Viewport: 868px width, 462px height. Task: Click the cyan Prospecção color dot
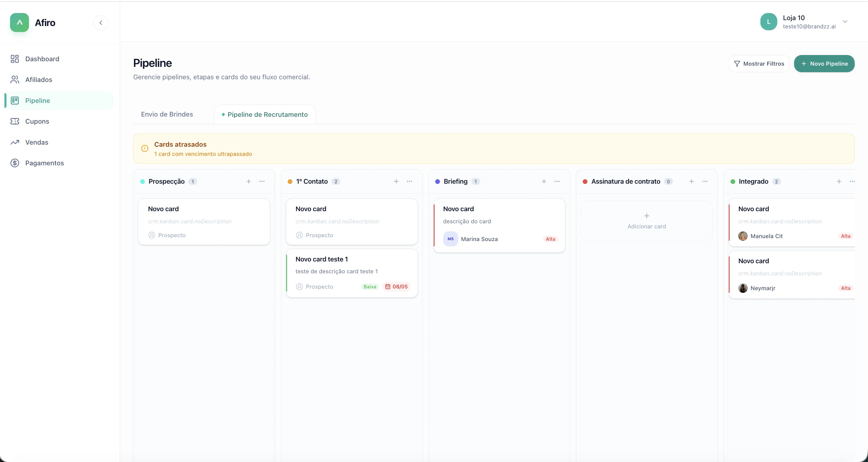(142, 181)
